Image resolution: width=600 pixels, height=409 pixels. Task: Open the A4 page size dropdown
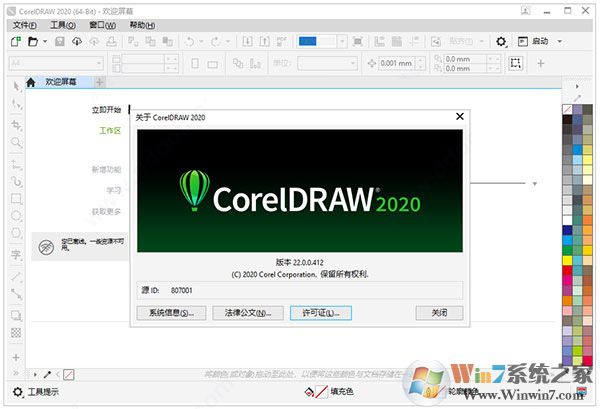(98, 64)
